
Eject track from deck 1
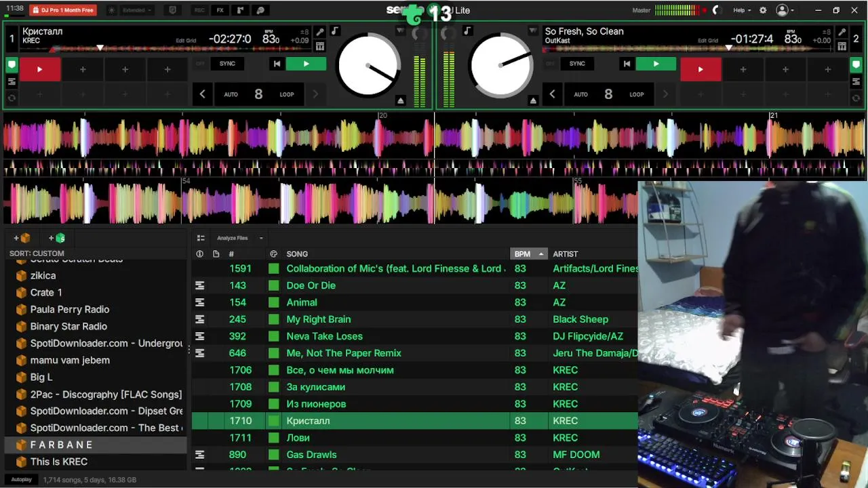coord(400,100)
